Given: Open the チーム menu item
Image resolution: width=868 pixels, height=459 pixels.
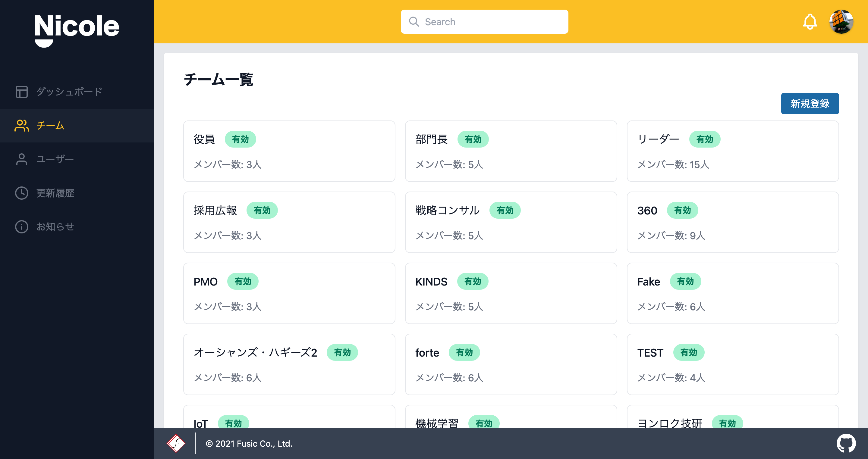Looking at the screenshot, I should (x=51, y=126).
